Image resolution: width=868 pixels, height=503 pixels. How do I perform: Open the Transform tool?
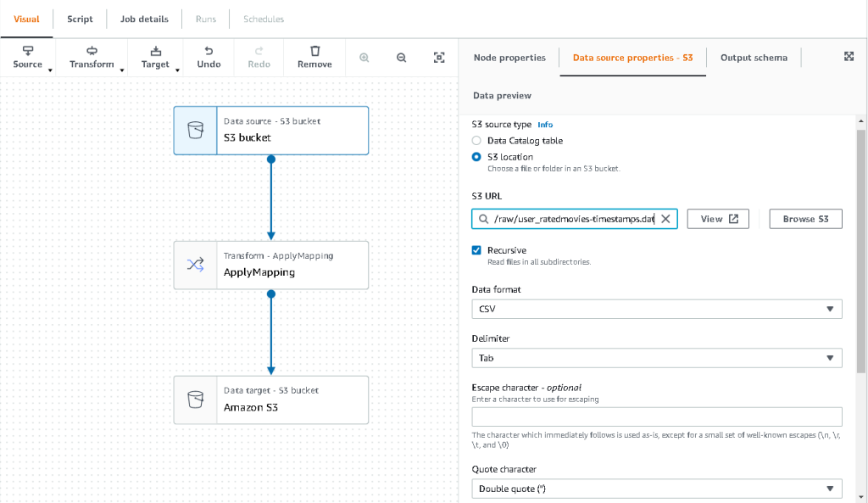(x=92, y=58)
